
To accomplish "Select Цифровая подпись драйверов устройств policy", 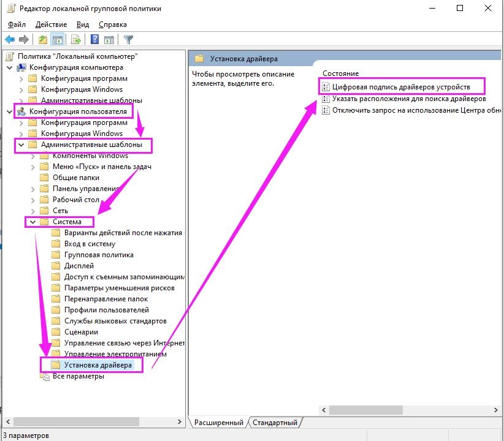I will click(401, 87).
